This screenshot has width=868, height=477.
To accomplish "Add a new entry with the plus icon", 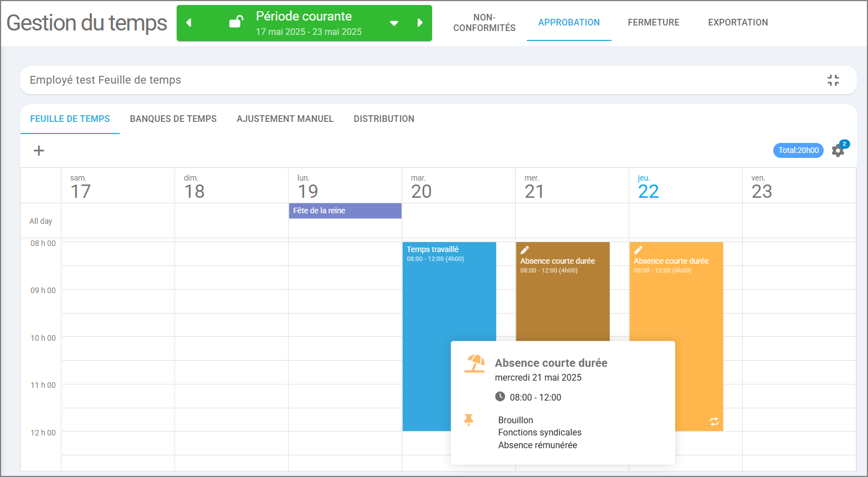I will pyautogui.click(x=39, y=151).
